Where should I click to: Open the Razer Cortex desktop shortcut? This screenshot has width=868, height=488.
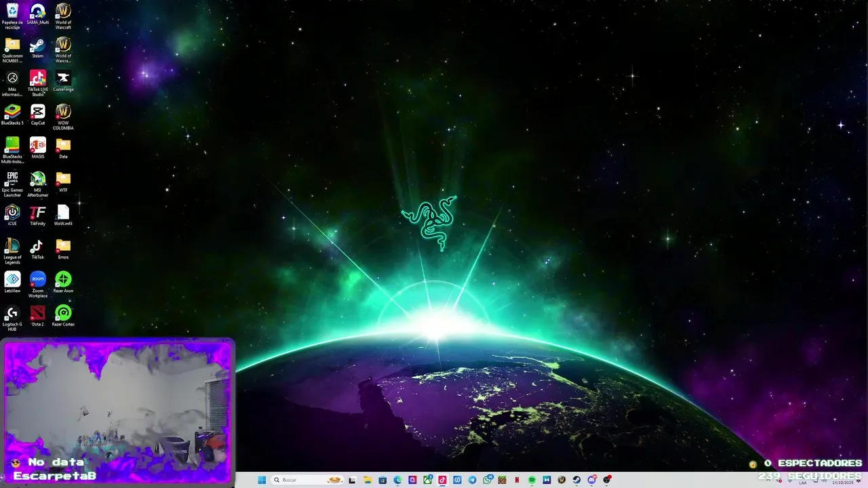[x=63, y=316]
